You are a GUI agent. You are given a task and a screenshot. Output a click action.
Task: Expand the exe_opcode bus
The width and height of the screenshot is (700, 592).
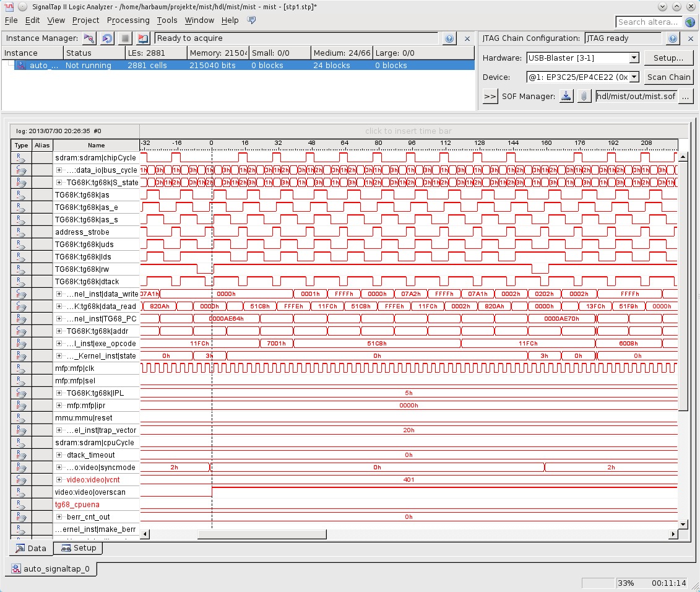click(x=59, y=344)
